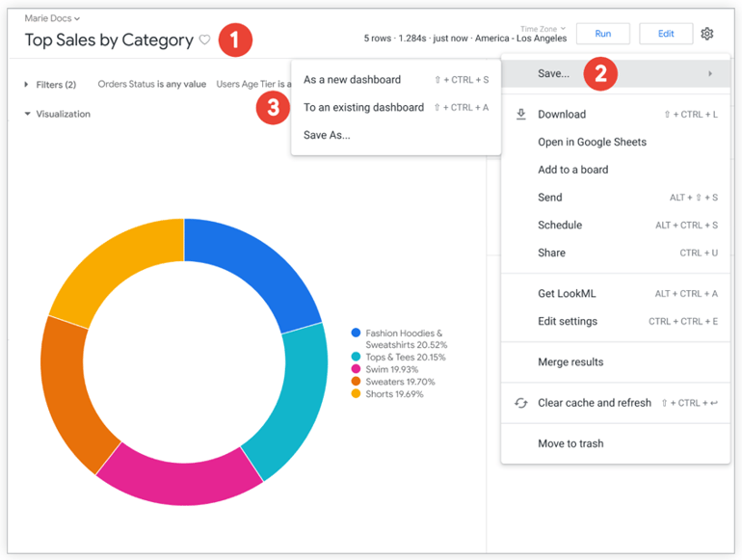The image size is (742, 560).
Task: Open the Save... submenu arrow
Action: tap(710, 73)
